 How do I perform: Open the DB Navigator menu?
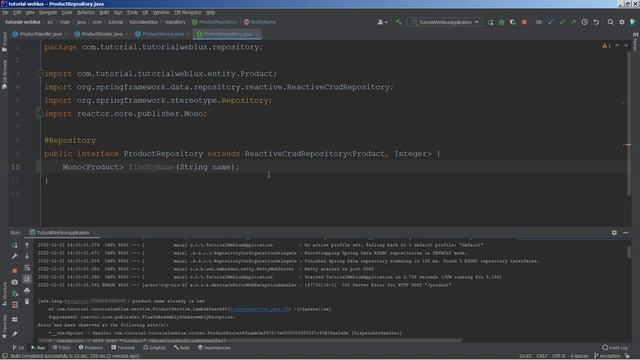pos(188,13)
